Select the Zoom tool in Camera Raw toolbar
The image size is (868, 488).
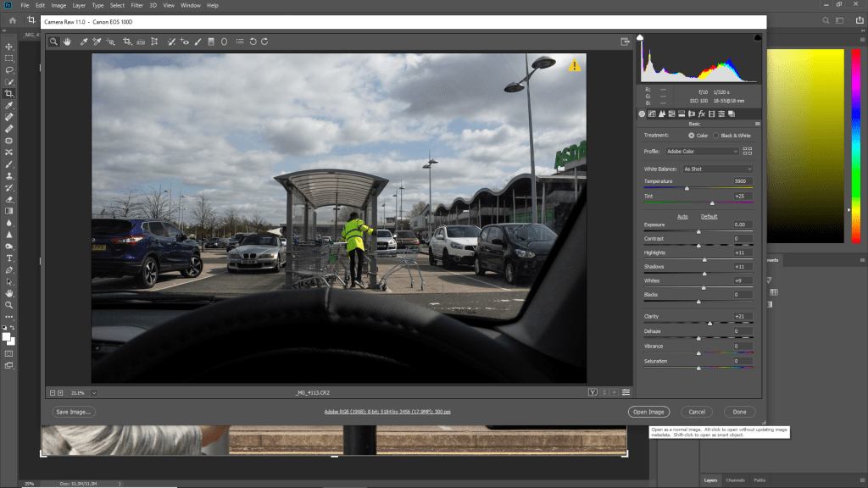click(53, 41)
